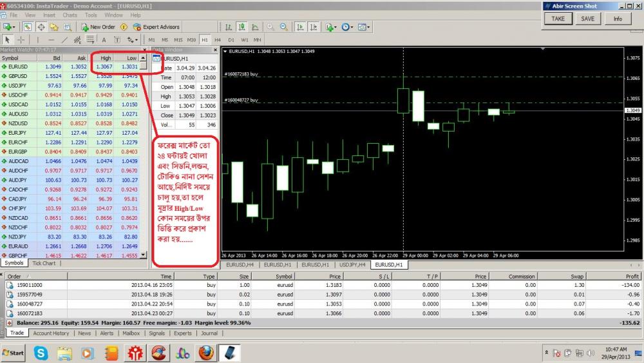Select the USDJPY symbol row

(70, 86)
